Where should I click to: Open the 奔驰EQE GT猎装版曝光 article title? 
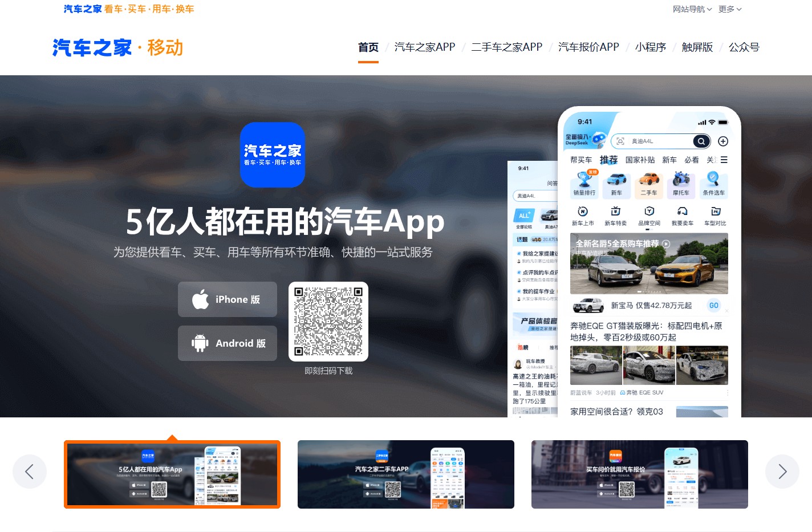pyautogui.click(x=646, y=331)
